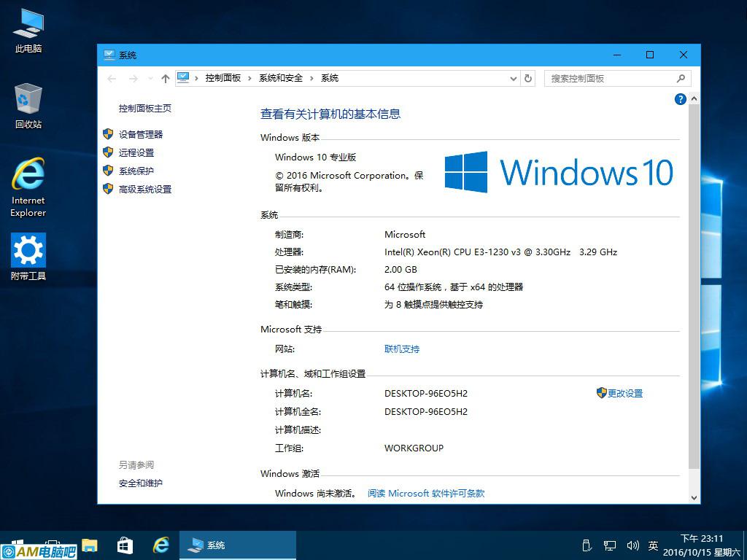This screenshot has height=560, width=747.
Task: Select the text Windows 10 专业版
Action: click(x=315, y=157)
